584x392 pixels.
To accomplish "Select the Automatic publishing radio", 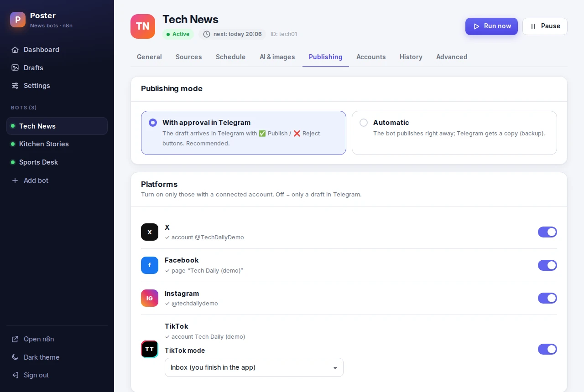I will tap(364, 123).
